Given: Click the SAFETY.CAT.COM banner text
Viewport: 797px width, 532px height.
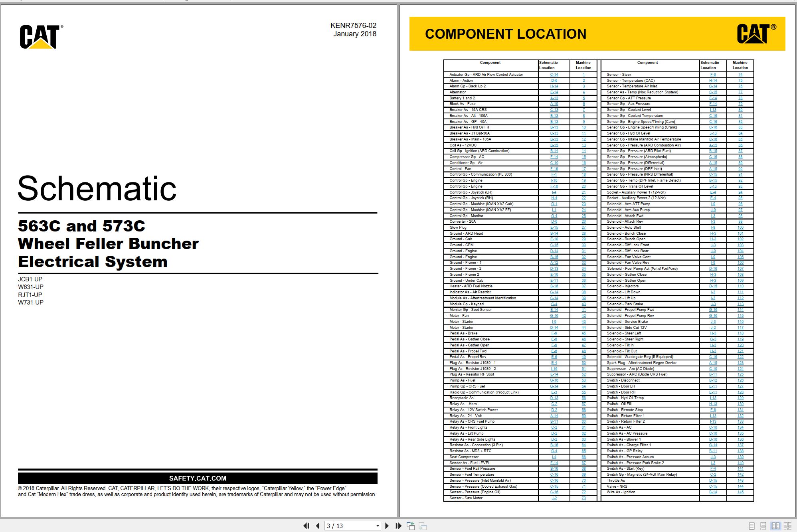Looking at the screenshot, I should coord(198,478).
